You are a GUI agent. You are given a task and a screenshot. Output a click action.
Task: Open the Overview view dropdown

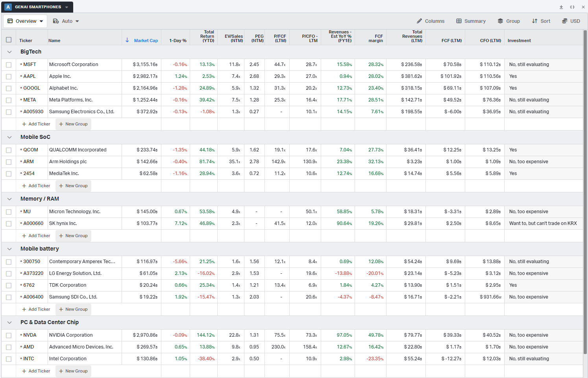pyautogui.click(x=25, y=21)
